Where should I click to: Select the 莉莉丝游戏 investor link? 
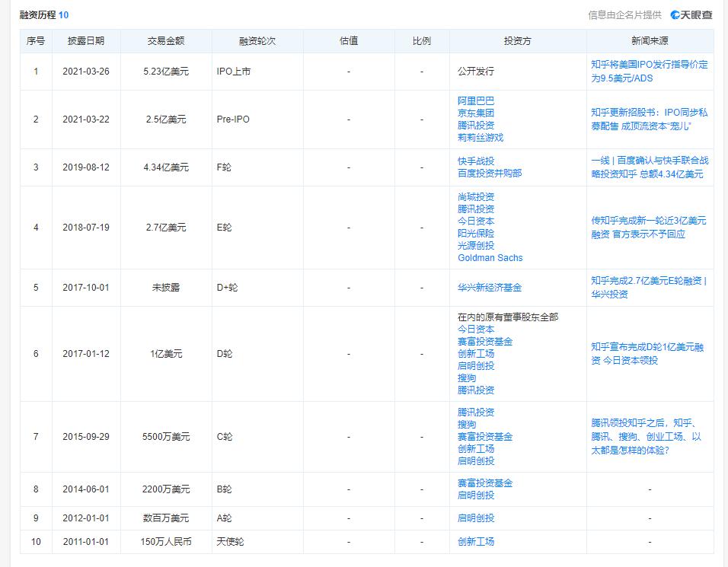point(481,138)
